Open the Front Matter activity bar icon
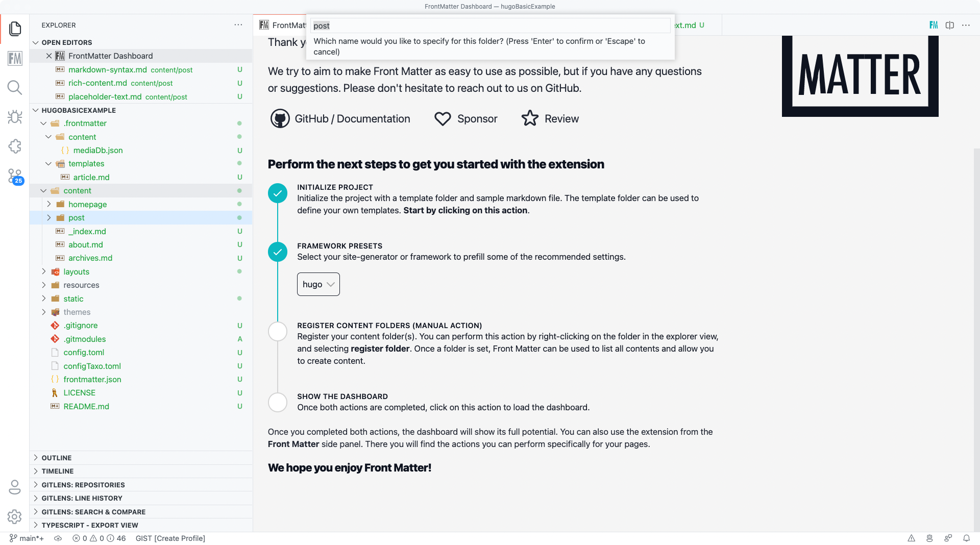The width and height of the screenshot is (980, 545). click(x=15, y=58)
